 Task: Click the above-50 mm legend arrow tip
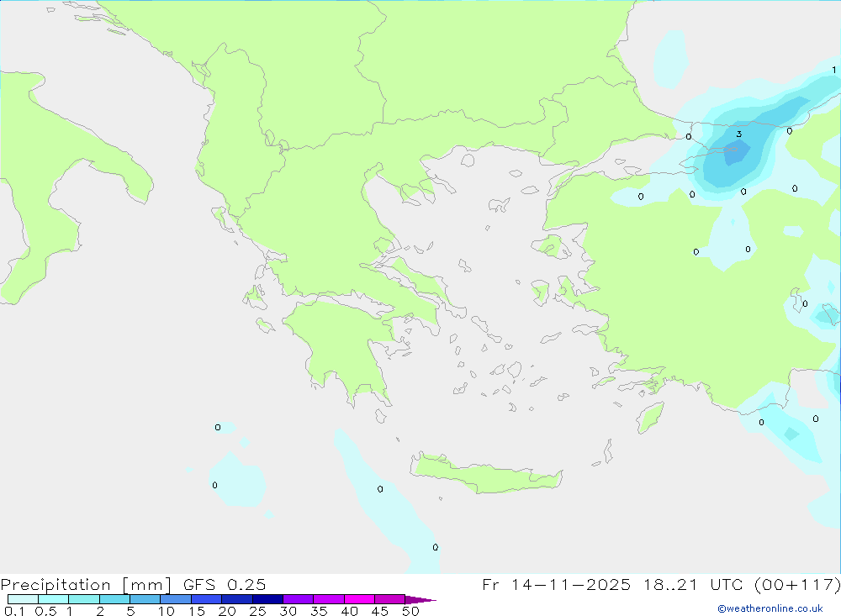(x=420, y=599)
